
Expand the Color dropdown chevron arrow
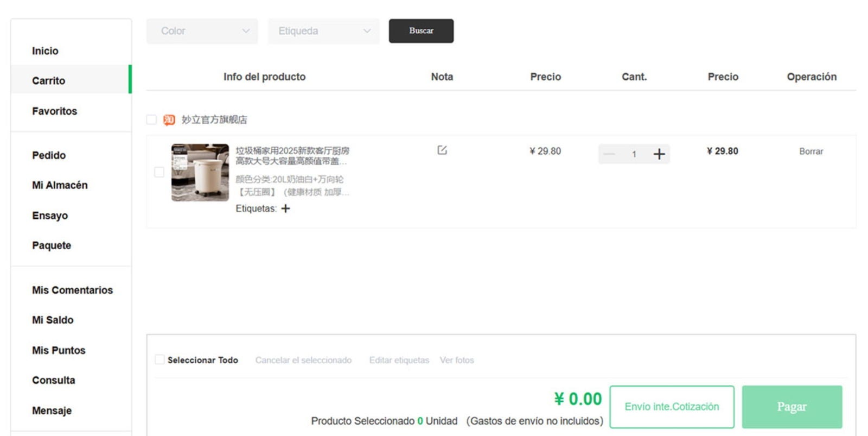click(247, 31)
